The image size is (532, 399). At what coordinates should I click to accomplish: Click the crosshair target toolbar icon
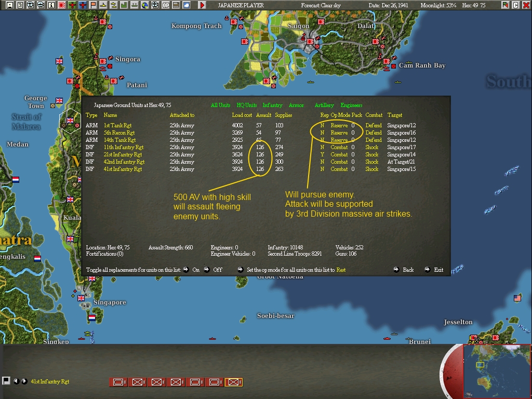tap(155, 5)
